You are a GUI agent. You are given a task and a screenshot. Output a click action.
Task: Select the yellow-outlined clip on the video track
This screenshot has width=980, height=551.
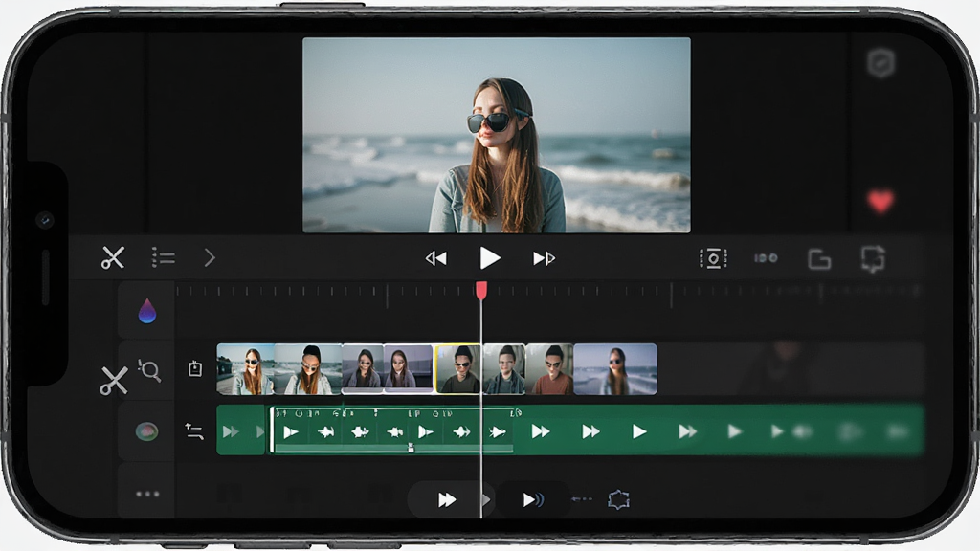(x=458, y=368)
